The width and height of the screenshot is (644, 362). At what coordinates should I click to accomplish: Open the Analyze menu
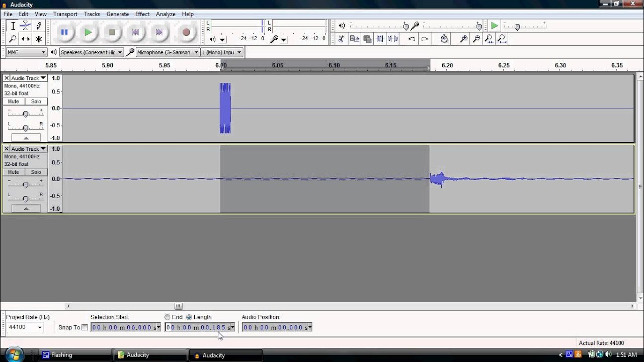pos(166,14)
